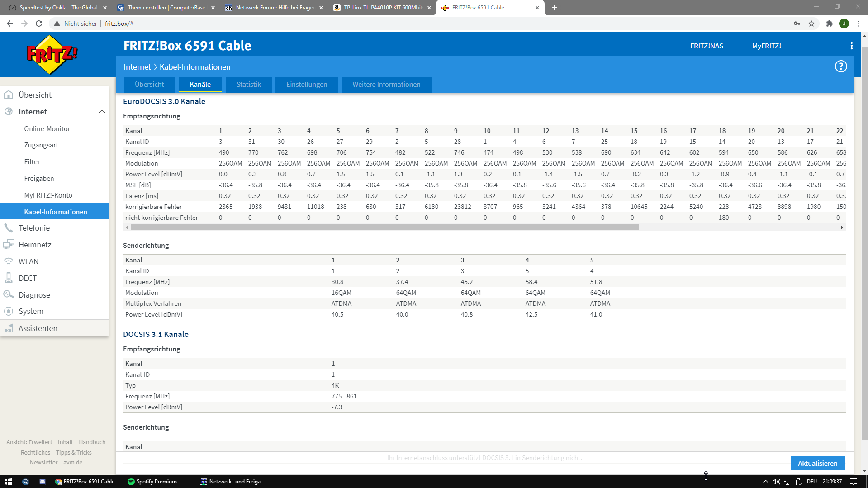Screen dimensions: 868x488
Task: Click the Internet globe icon
Action: (x=9, y=112)
